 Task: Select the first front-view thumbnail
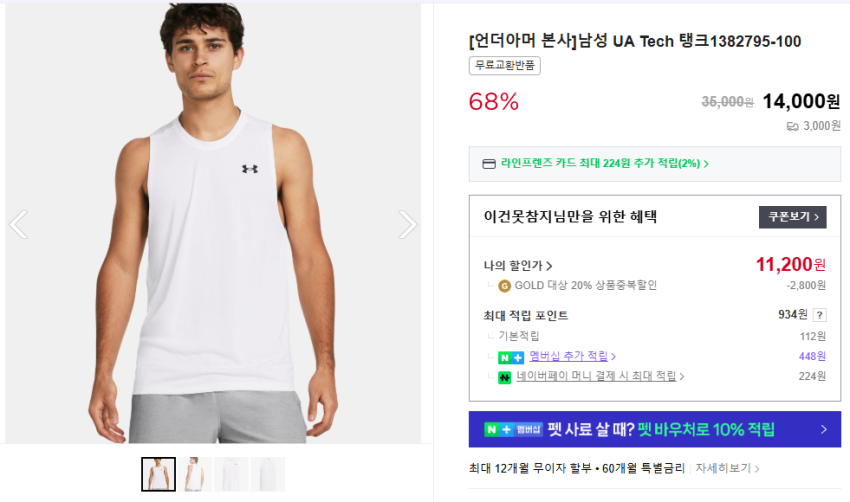click(158, 474)
